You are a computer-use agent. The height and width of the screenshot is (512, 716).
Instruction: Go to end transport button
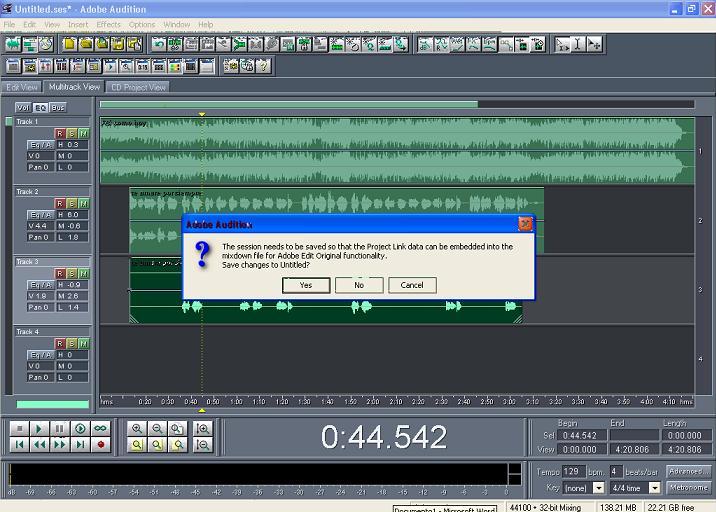coord(80,444)
